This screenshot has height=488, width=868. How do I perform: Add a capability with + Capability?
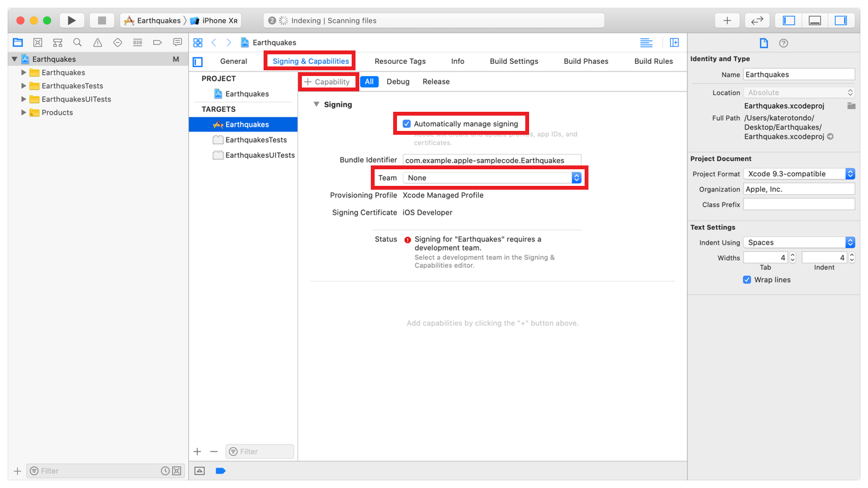[327, 82]
